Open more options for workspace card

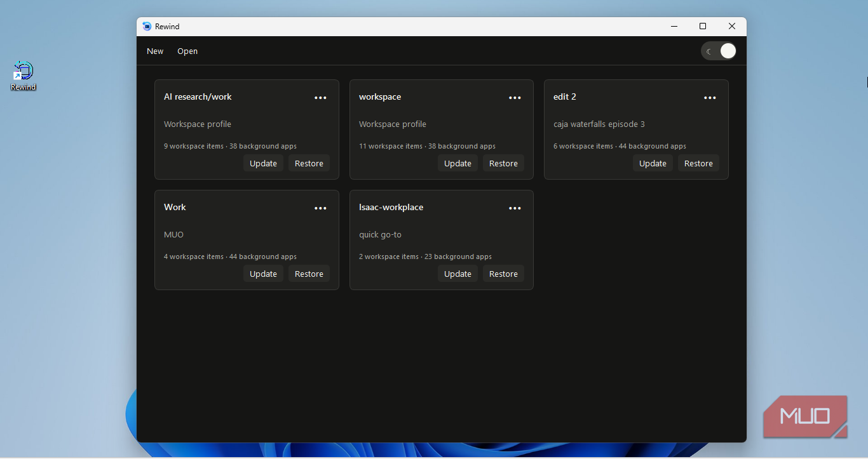click(x=515, y=98)
